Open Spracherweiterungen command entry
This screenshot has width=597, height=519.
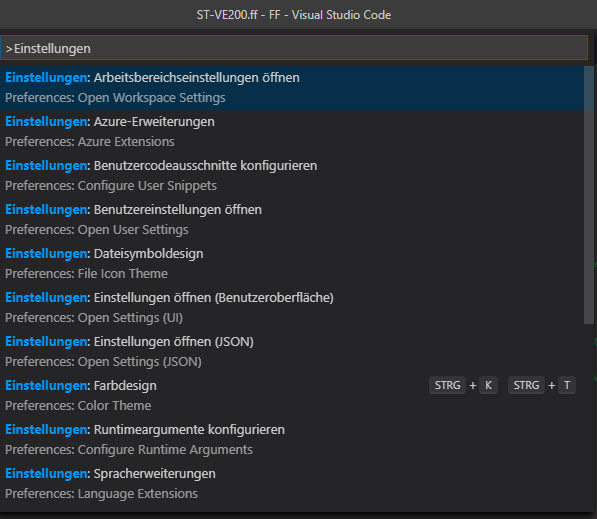292,484
